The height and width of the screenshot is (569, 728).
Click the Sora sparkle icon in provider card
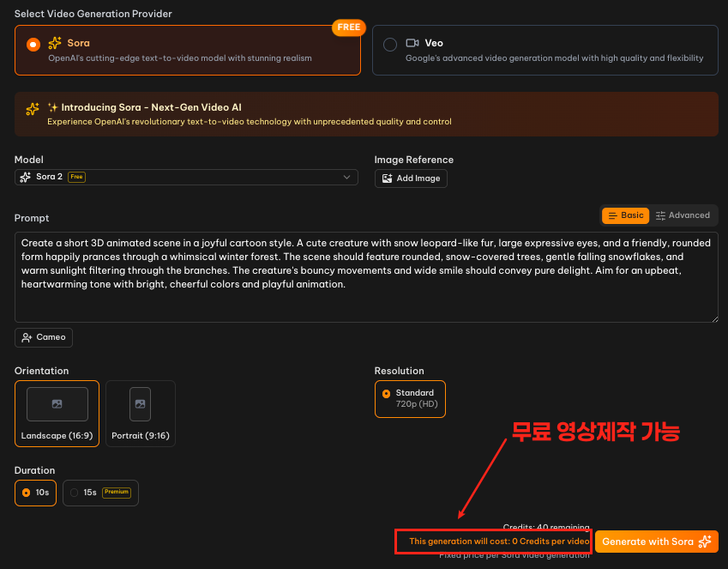(55, 43)
